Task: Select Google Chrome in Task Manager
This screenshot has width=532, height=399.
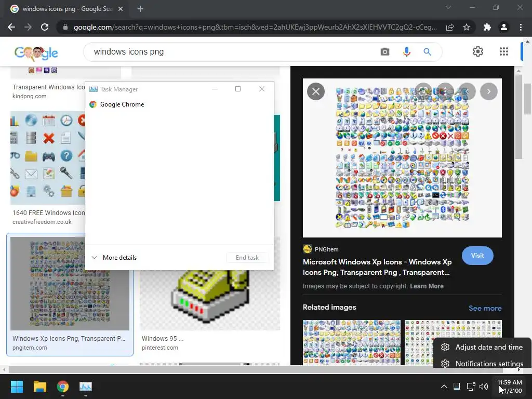Action: pyautogui.click(x=122, y=104)
